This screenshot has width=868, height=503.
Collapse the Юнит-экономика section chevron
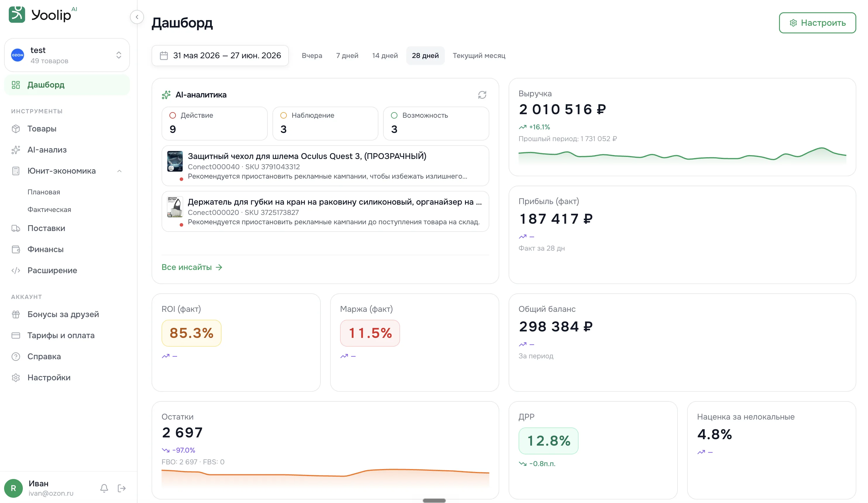coord(119,171)
